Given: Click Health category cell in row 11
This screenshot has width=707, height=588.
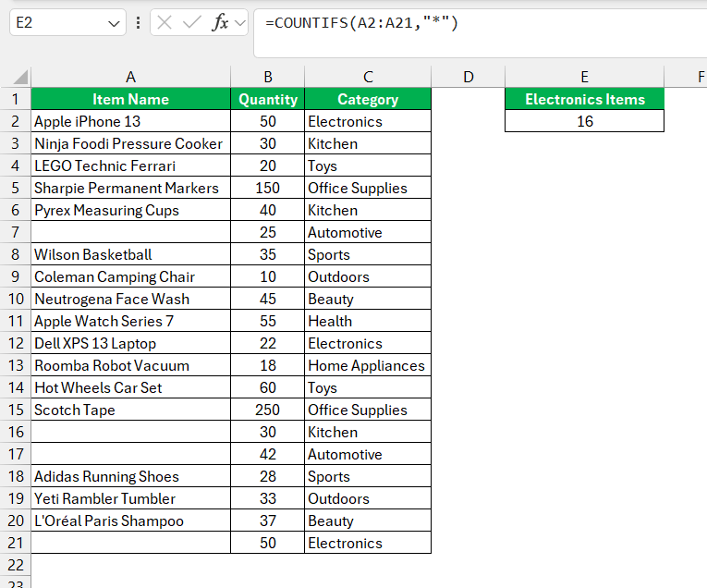Looking at the screenshot, I should [x=368, y=321].
